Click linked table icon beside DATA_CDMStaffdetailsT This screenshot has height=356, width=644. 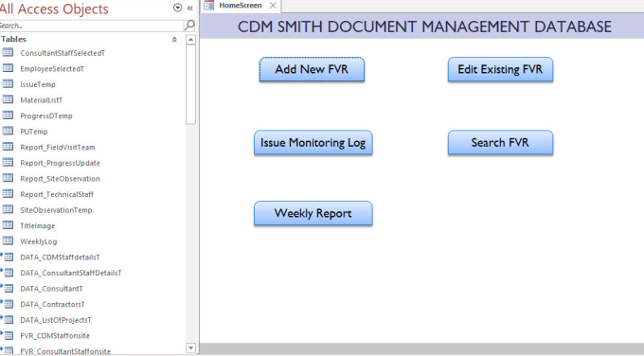click(7, 257)
